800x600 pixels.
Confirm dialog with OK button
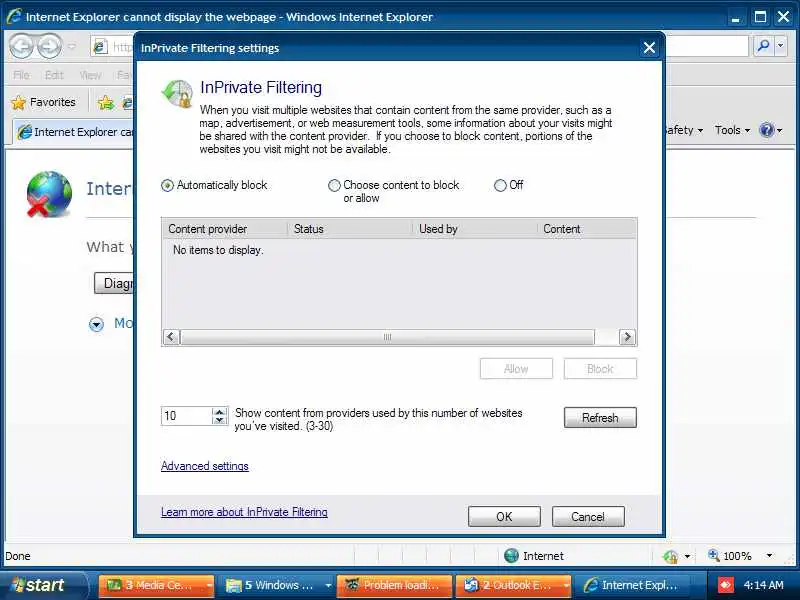(504, 516)
